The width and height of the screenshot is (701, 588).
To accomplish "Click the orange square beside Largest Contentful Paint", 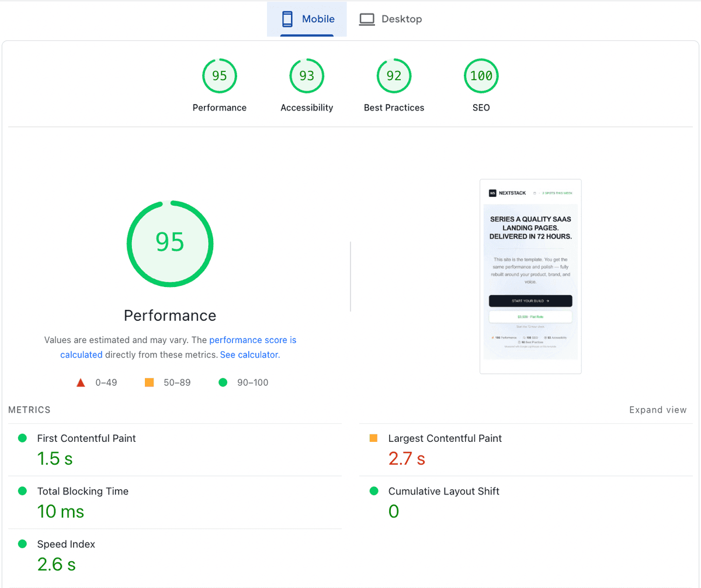I will (373, 437).
